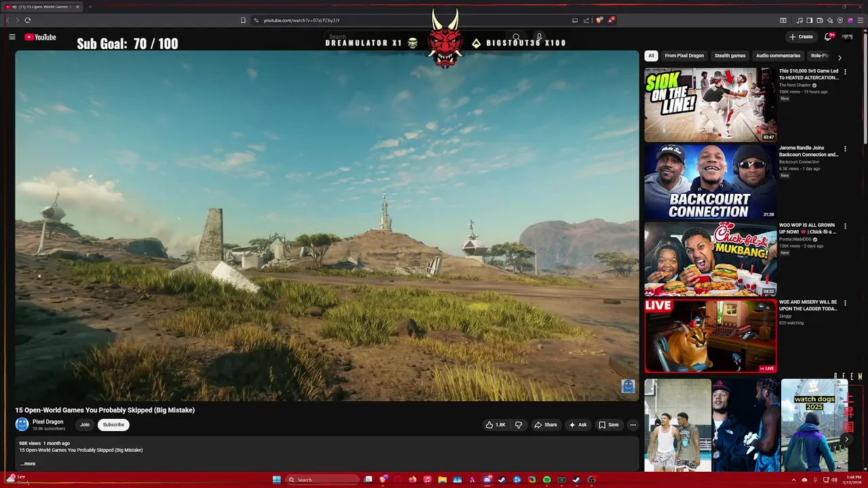Image resolution: width=868 pixels, height=488 pixels.
Task: Open the browser main menu icon
Action: coord(861,20)
